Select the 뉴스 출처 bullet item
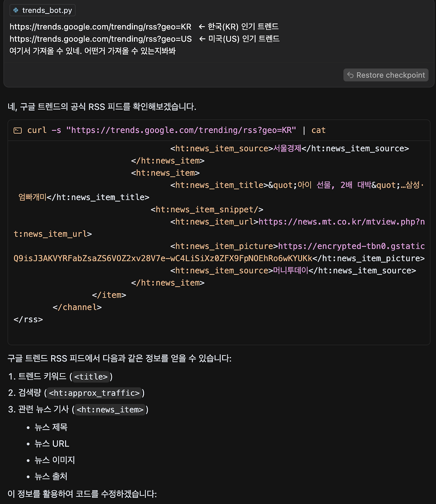Screen dimensions: 436x504 [51, 476]
